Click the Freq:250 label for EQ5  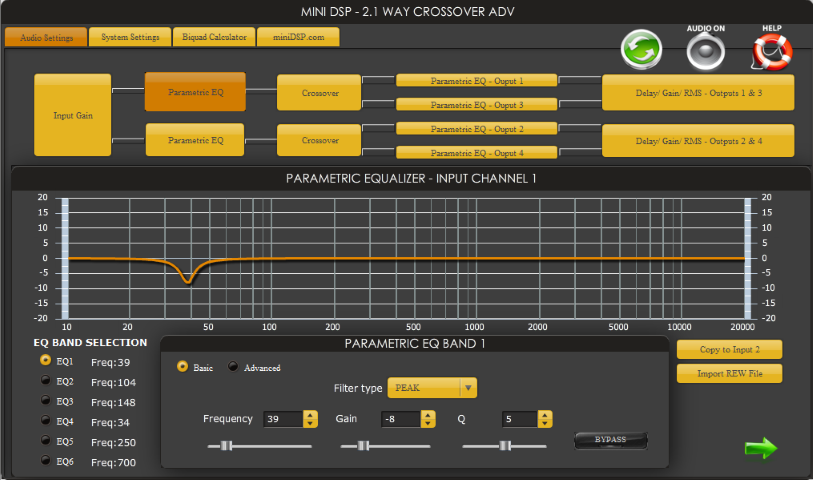click(x=113, y=443)
